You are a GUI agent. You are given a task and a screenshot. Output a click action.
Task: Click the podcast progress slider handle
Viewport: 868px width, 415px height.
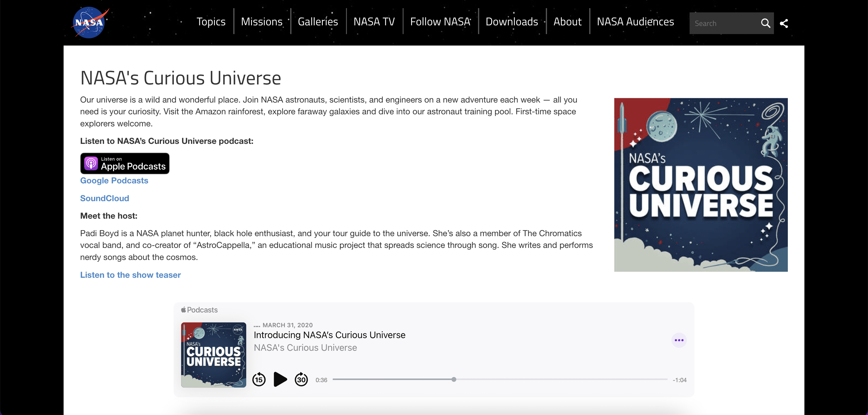454,379
